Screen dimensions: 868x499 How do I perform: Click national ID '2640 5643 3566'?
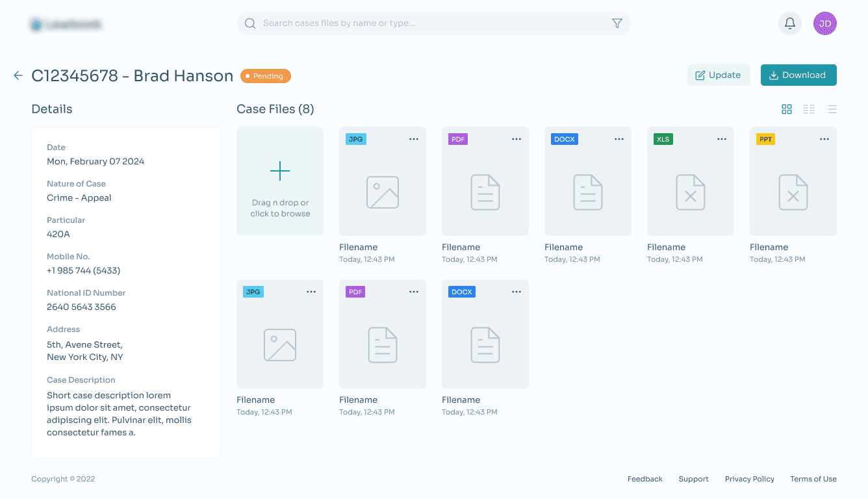(81, 307)
